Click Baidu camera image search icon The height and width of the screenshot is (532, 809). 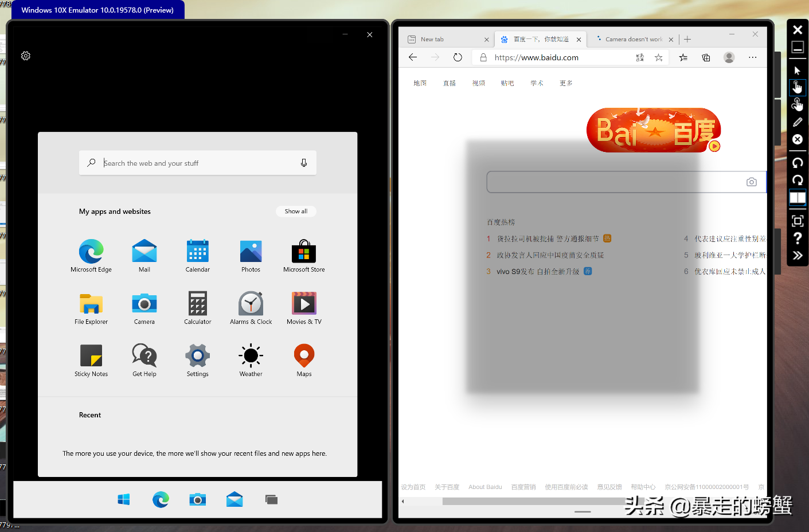[x=752, y=182]
